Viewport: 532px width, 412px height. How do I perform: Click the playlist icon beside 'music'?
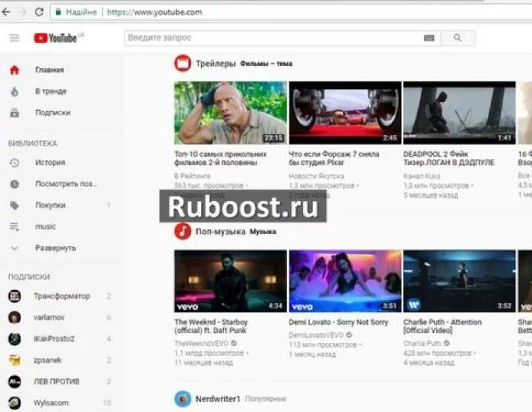[x=15, y=227]
